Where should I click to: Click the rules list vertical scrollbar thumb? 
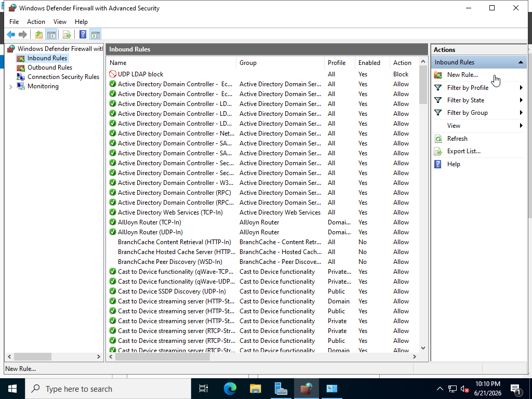(423, 85)
